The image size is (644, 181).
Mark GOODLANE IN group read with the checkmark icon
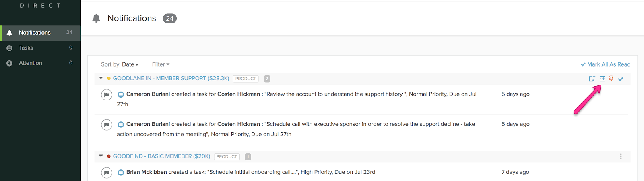point(621,79)
